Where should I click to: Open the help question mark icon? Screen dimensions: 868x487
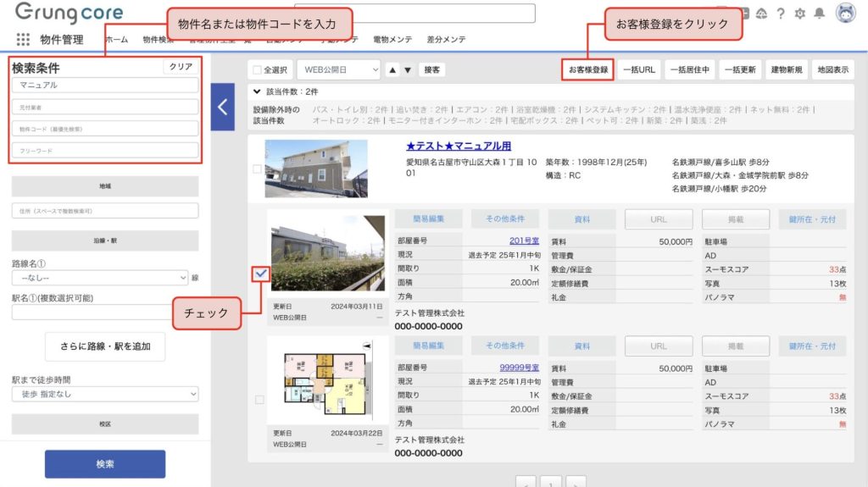coord(780,14)
